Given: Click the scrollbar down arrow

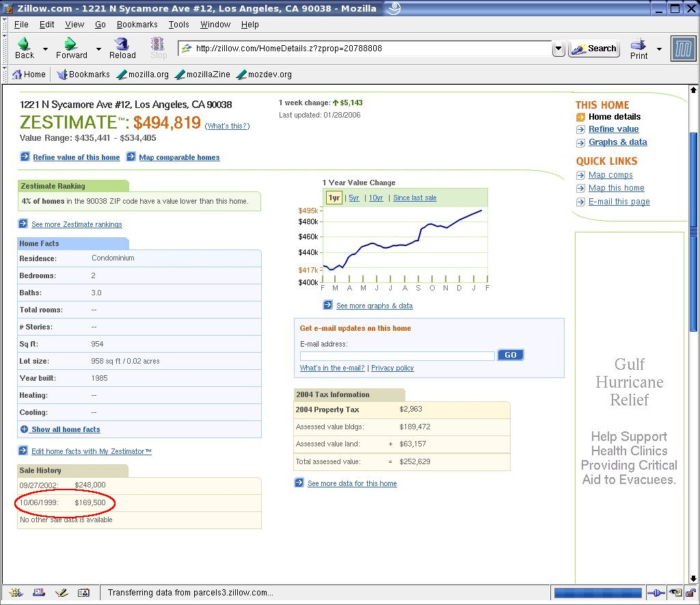Looking at the screenshot, I should click(693, 578).
